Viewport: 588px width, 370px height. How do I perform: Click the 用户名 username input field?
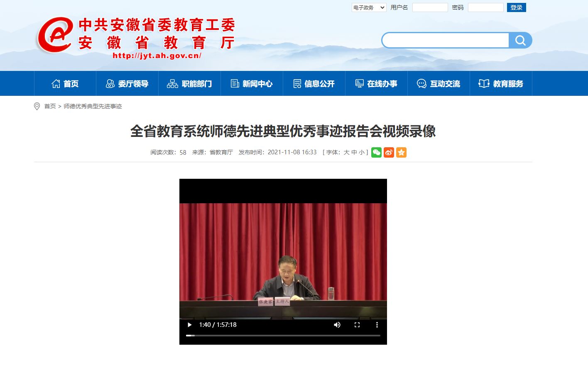(x=430, y=7)
